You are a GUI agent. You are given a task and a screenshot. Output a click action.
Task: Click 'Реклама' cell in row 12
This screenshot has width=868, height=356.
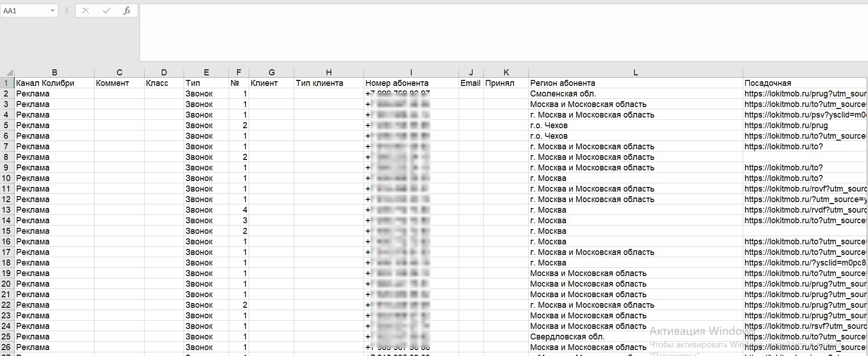(x=54, y=199)
